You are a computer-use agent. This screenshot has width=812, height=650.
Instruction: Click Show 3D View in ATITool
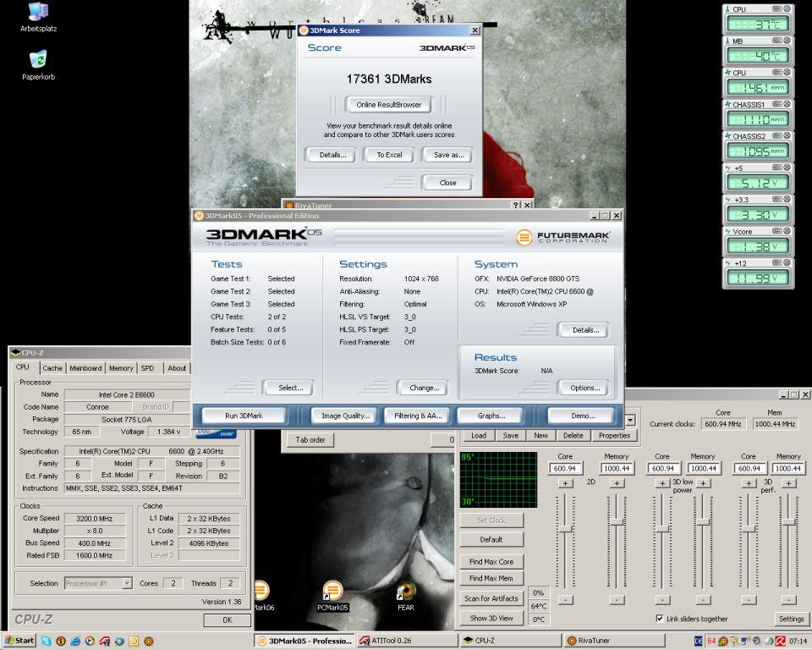(x=491, y=619)
